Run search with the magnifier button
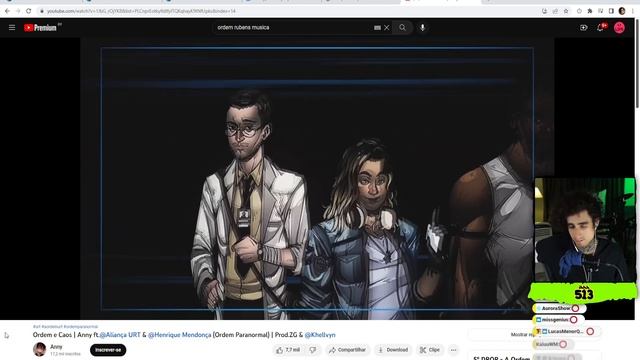This screenshot has height=360, width=640. 402,28
